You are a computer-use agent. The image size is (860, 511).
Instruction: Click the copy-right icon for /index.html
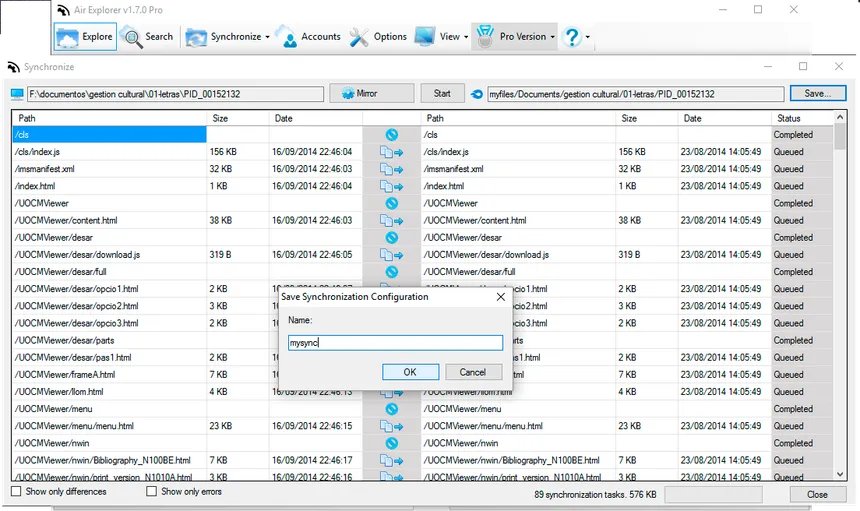pyautogui.click(x=392, y=186)
